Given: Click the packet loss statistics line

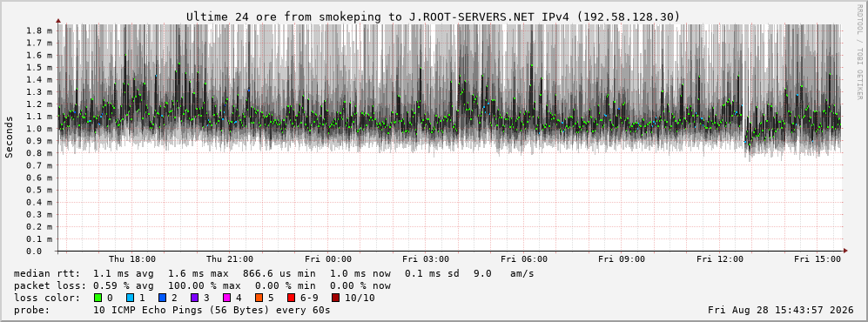Looking at the screenshot, I should point(202,286).
